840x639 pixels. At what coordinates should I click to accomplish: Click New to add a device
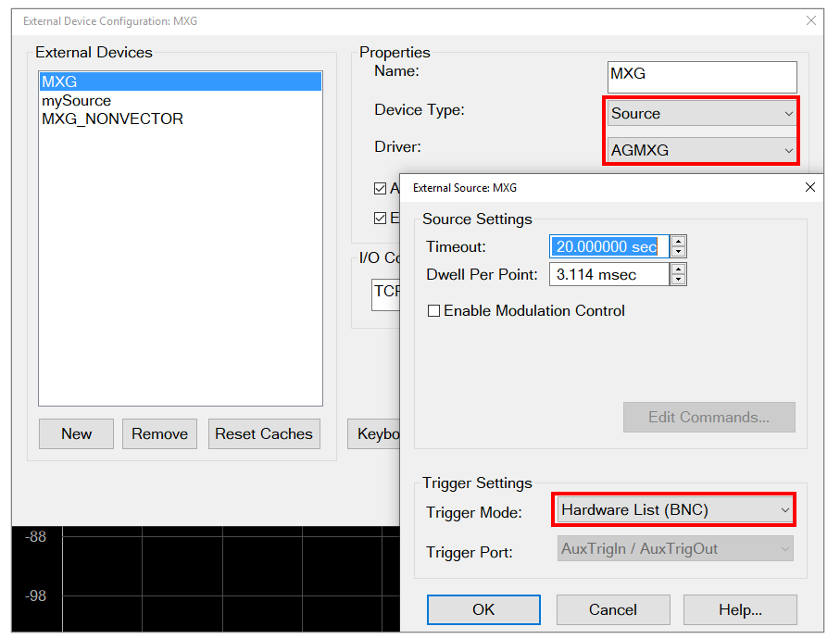[76, 433]
